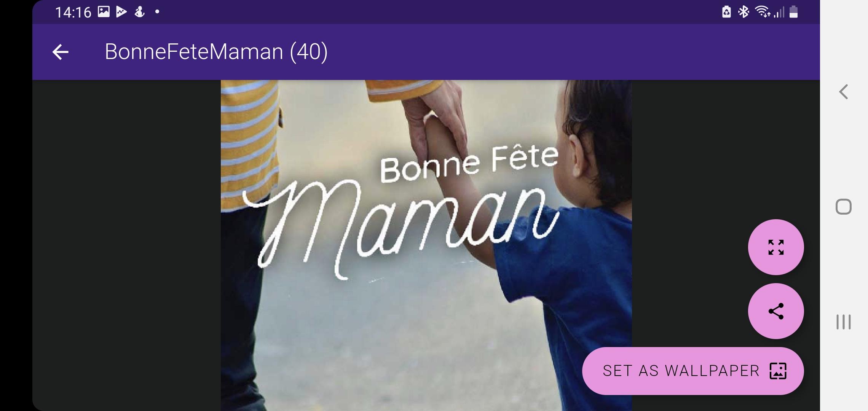Tap the Play Store notification icon

121,12
